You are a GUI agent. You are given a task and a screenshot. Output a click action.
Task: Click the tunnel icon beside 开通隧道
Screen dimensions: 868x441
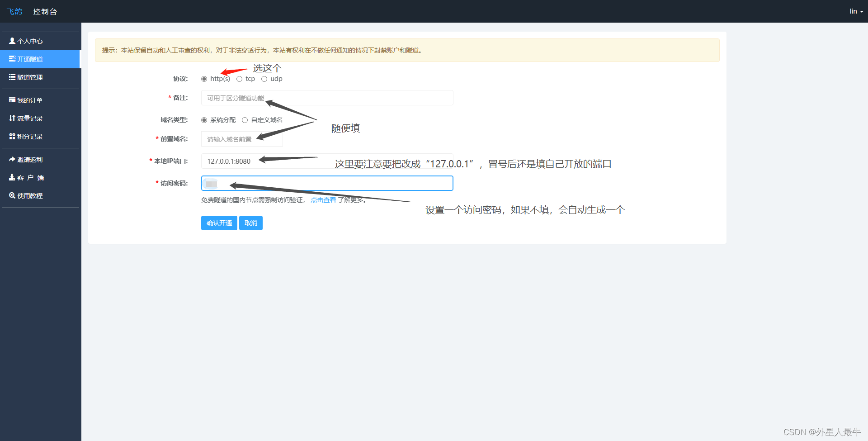pyautogui.click(x=12, y=59)
